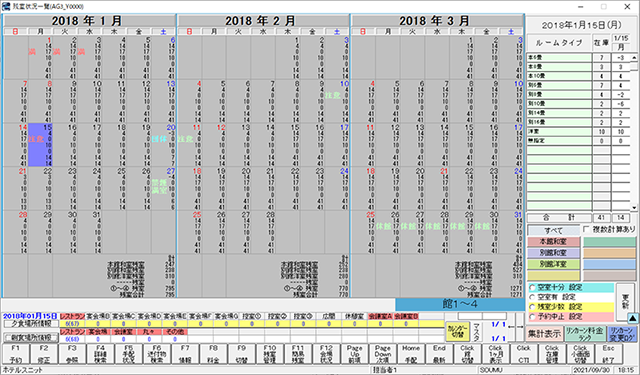Select the 予約中止 設定 radio button
Image resolution: width=640 pixels, height=375 pixels.
[x=532, y=317]
